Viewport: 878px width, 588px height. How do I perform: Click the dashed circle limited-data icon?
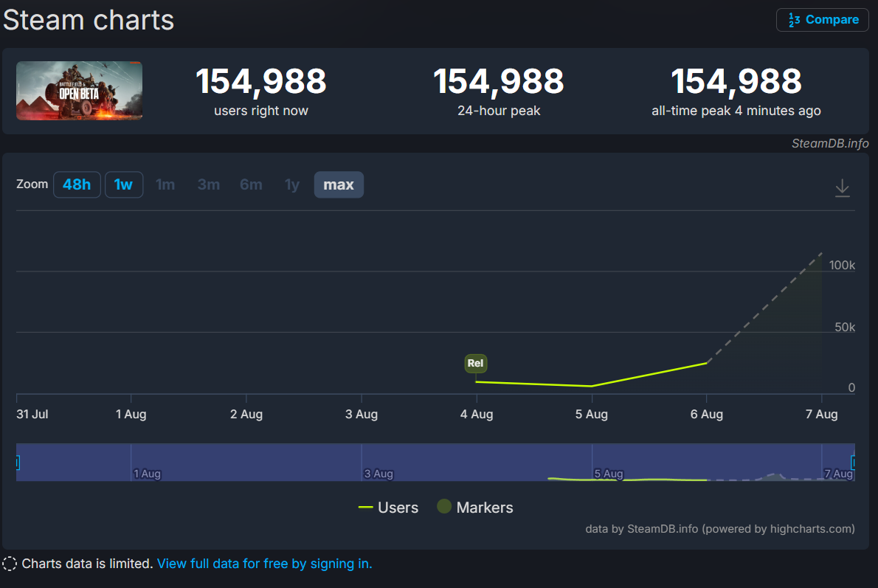(10, 564)
